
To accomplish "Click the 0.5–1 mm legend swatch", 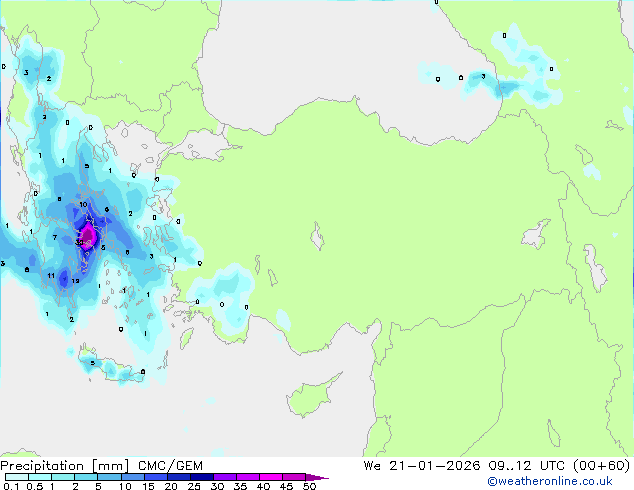I will click(x=40, y=477).
